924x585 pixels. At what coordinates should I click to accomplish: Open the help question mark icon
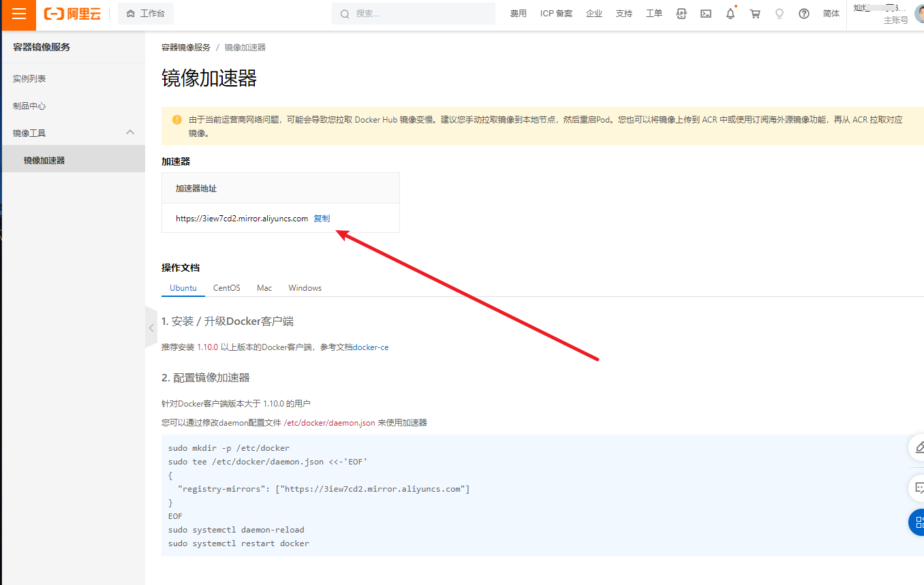point(804,14)
